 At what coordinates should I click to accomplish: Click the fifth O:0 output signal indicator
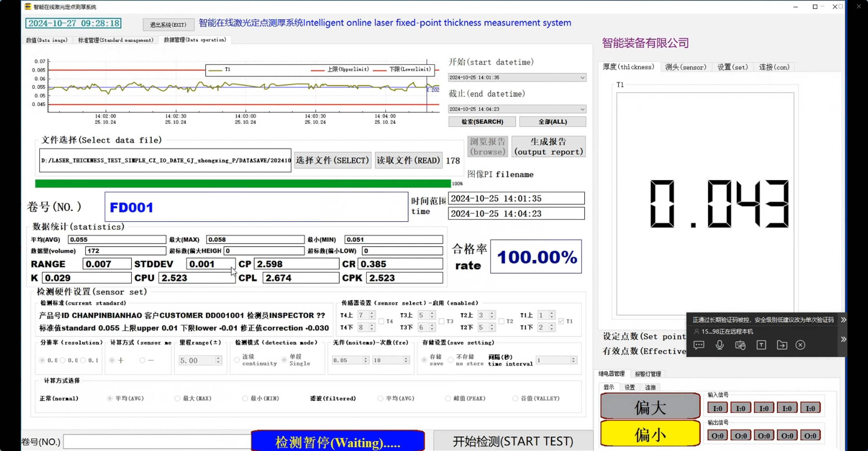coord(810,436)
